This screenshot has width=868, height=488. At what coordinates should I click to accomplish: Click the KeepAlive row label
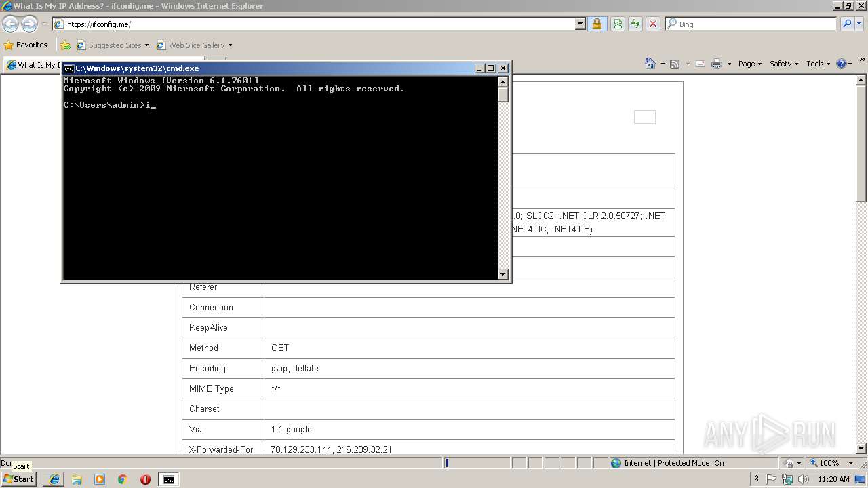(x=208, y=327)
